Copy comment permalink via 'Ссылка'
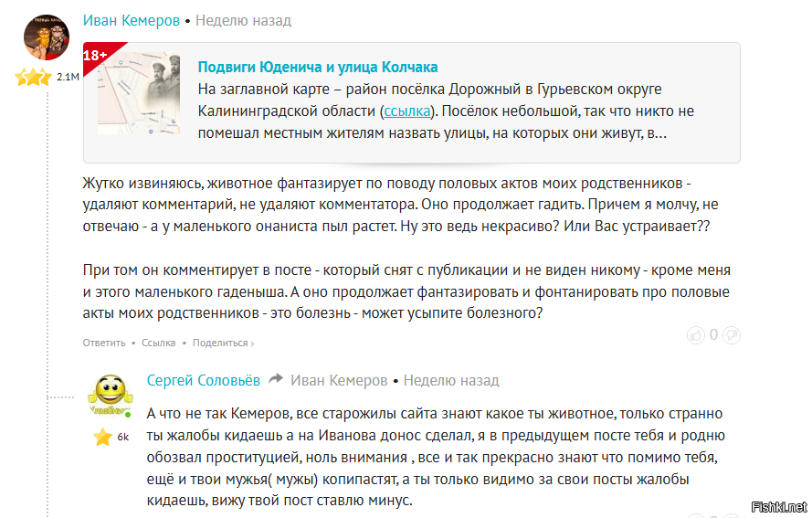 pos(158,343)
